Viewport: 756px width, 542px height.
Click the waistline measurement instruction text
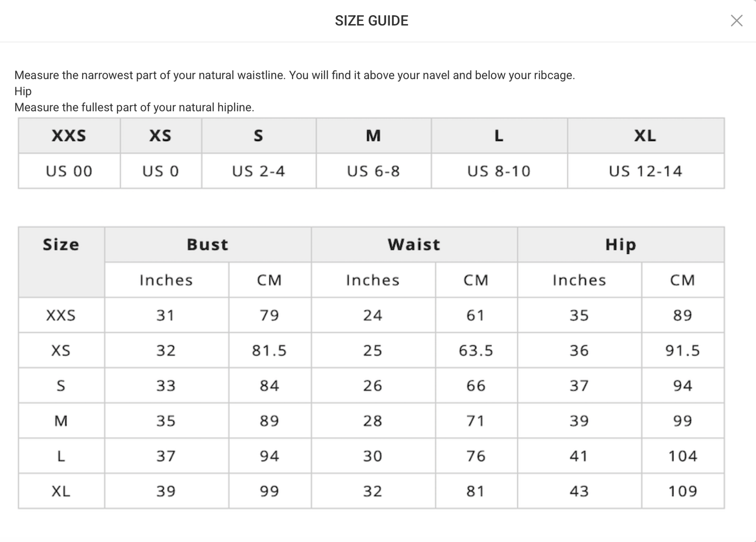tap(295, 75)
